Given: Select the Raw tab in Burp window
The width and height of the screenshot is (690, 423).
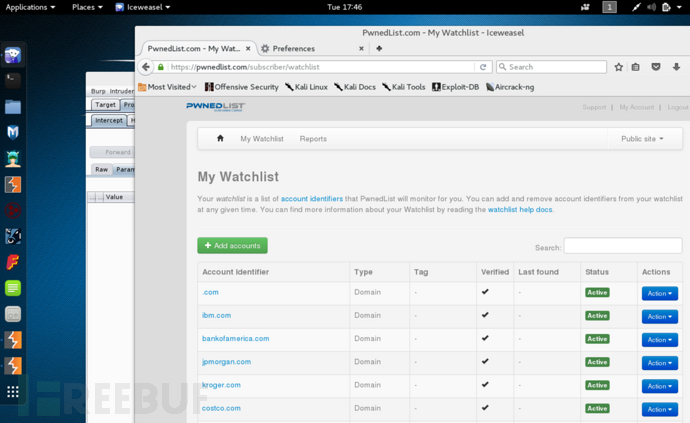Looking at the screenshot, I should (101, 169).
